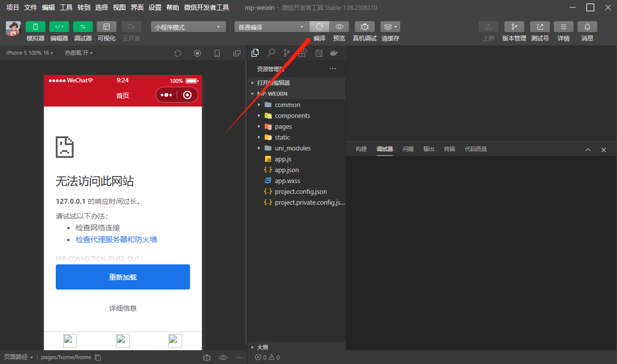Open the 项目 menu
Screen dimensions: 617x364
pos(13,7)
